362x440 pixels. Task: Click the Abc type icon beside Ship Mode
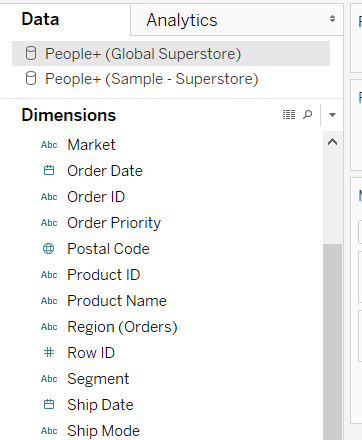tap(49, 431)
